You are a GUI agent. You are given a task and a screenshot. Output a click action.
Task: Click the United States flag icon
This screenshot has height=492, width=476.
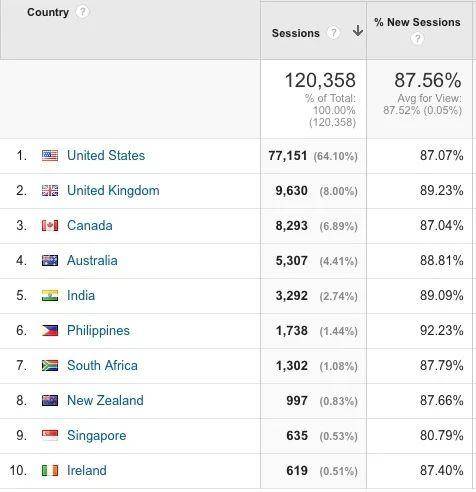coord(50,155)
